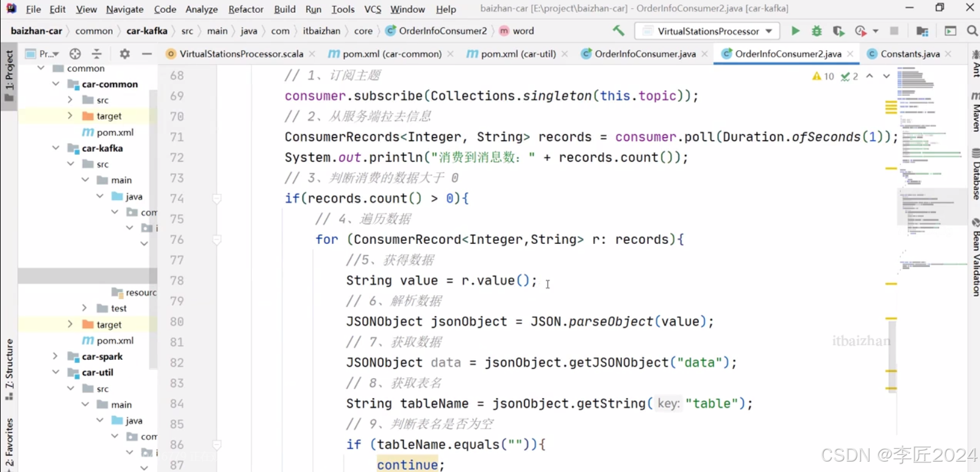Click OrderInfoConsumer2 class breadcrumb

[x=437, y=30]
